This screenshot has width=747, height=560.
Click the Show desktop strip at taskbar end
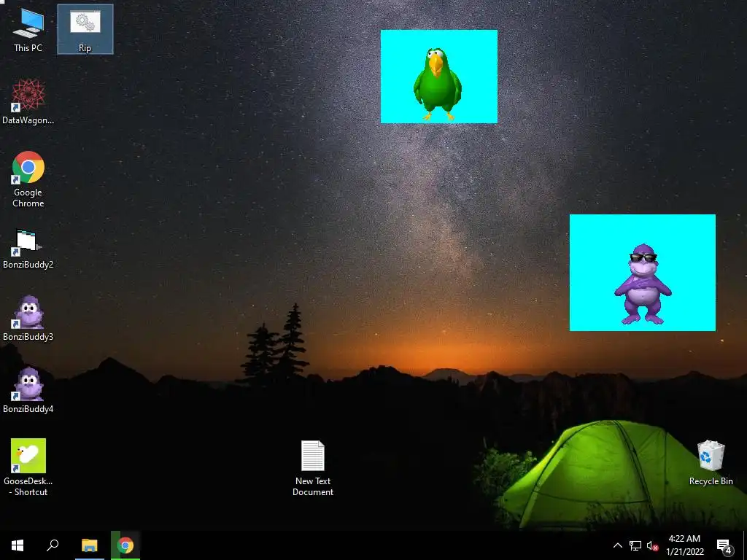point(745,545)
